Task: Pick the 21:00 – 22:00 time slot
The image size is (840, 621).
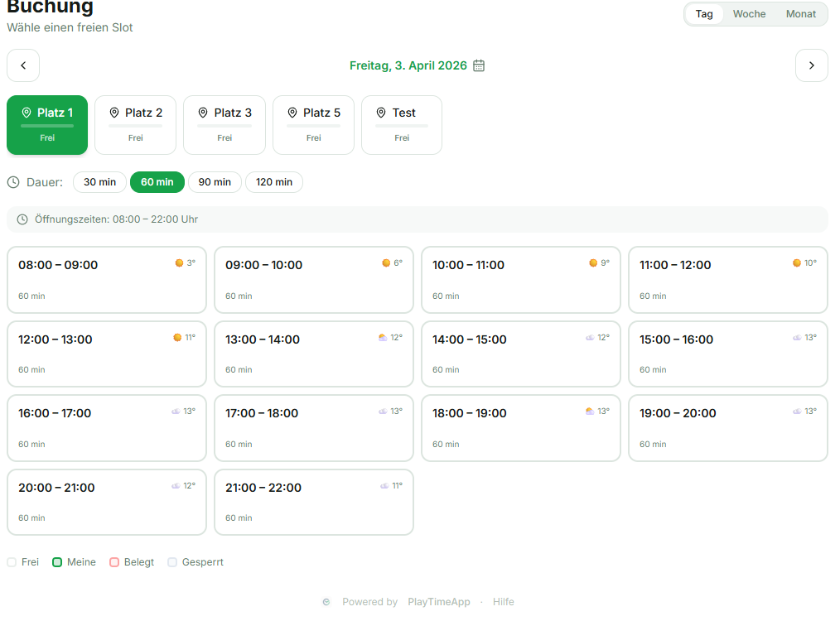Action: tap(313, 502)
